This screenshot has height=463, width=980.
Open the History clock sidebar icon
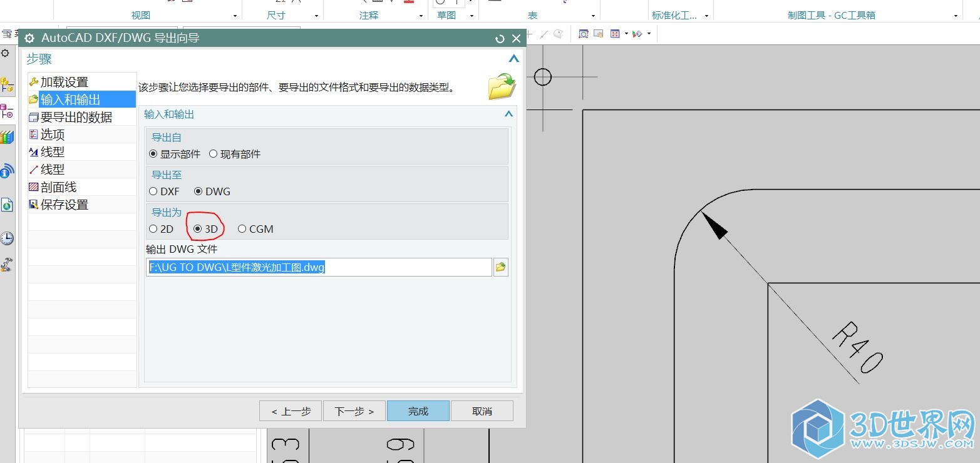[7, 238]
